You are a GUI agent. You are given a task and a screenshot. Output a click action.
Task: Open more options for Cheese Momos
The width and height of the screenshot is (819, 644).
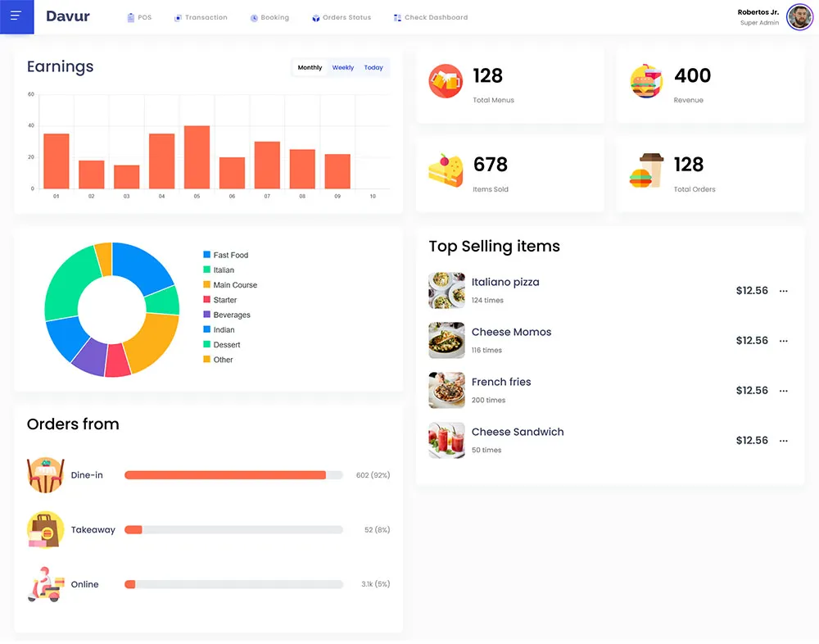tap(784, 341)
